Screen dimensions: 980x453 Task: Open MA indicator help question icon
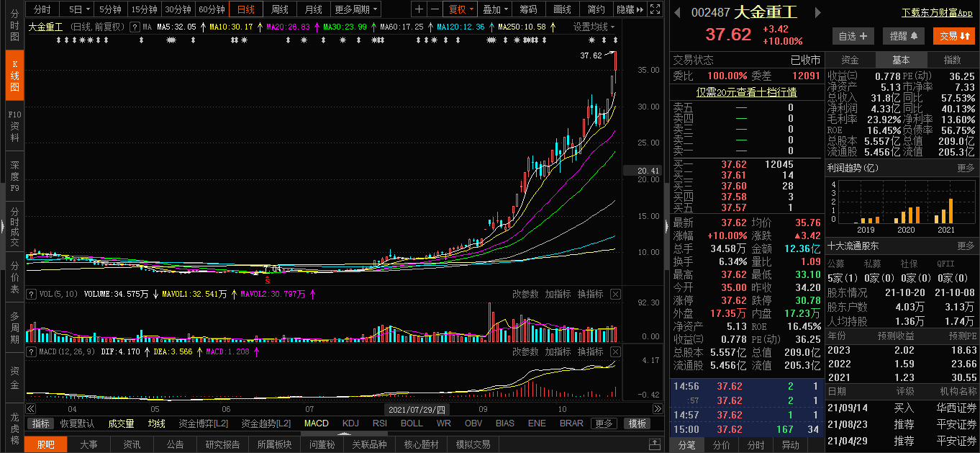(135, 27)
